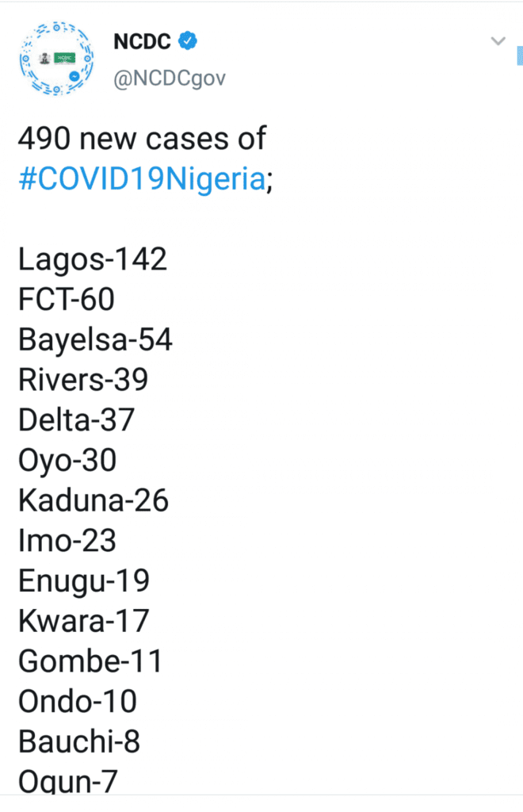Click the 'FCT-60' entry in the list
This screenshot has width=523, height=812.
coord(66,298)
